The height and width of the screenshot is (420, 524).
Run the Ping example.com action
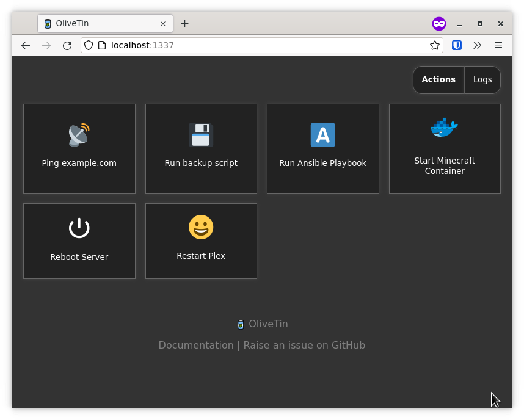point(79,149)
